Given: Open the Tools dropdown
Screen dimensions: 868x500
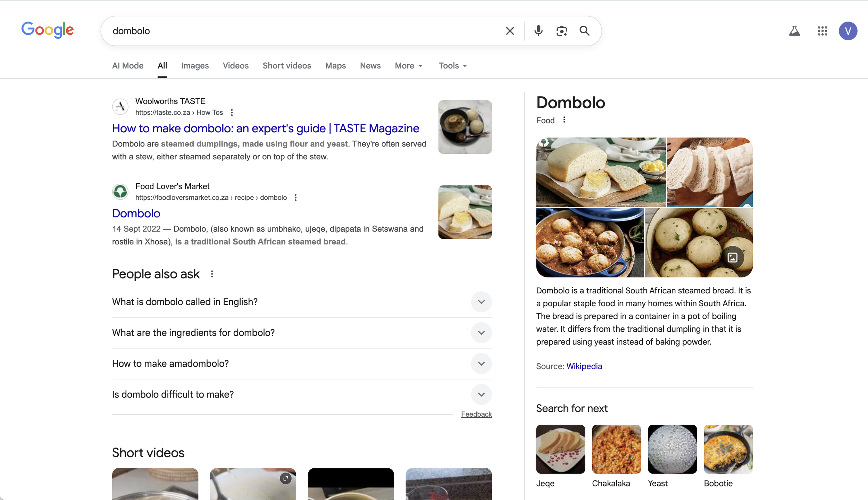Looking at the screenshot, I should click(x=453, y=66).
